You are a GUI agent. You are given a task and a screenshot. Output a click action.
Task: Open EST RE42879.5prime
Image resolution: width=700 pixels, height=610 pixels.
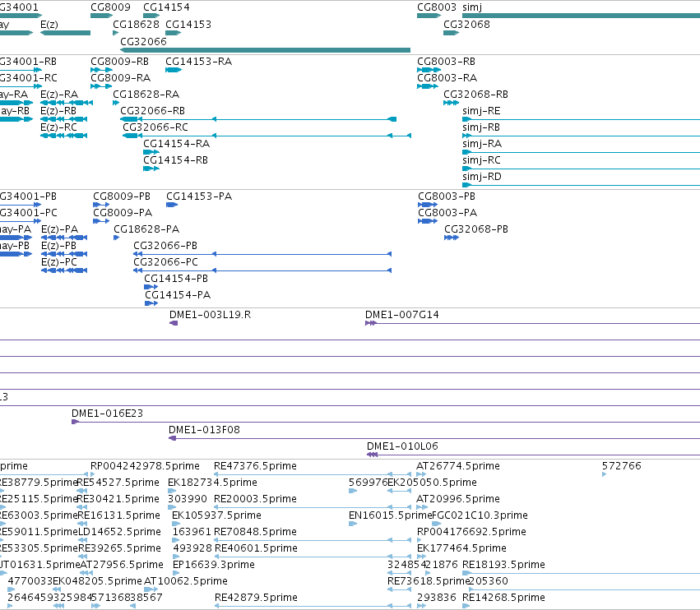pyautogui.click(x=313, y=606)
